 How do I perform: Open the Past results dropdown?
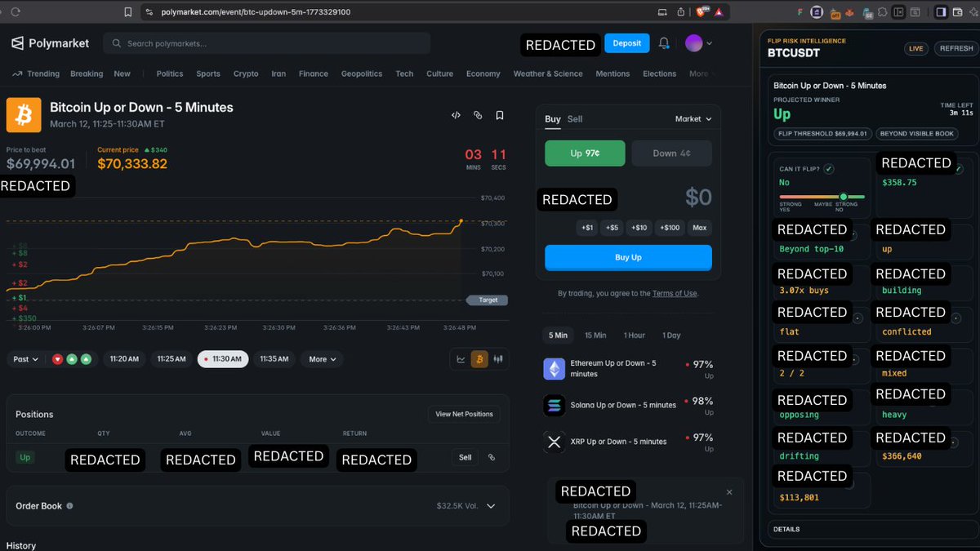coord(26,359)
